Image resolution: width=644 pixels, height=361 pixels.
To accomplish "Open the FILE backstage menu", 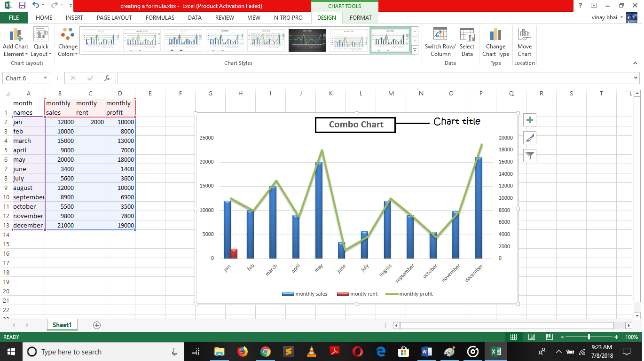I will click(x=14, y=17).
